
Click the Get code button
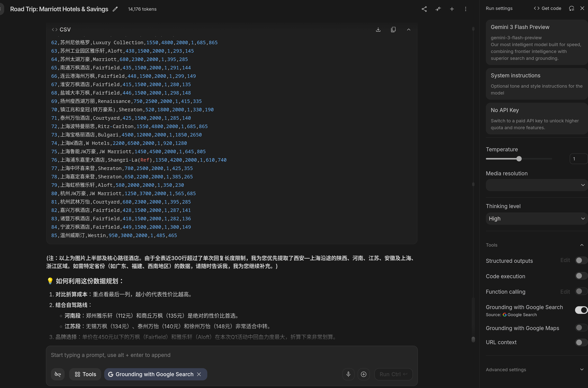pyautogui.click(x=547, y=8)
